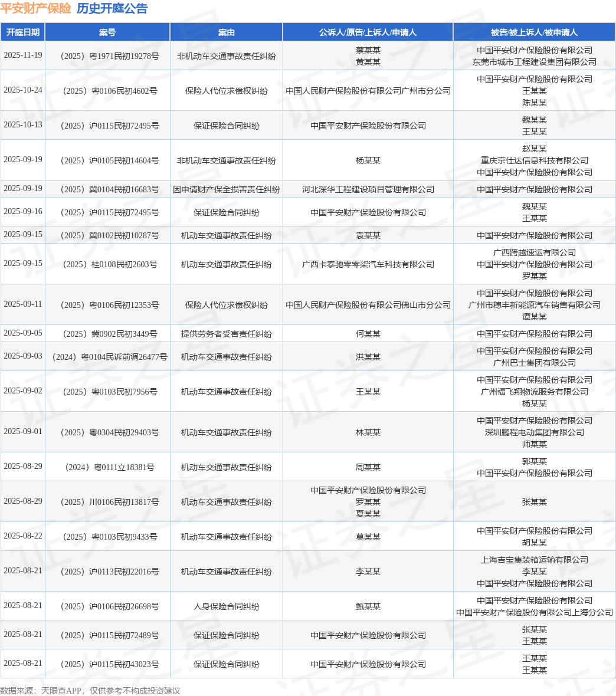Select case number (2025) 粤1971民初19278号

[107, 56]
